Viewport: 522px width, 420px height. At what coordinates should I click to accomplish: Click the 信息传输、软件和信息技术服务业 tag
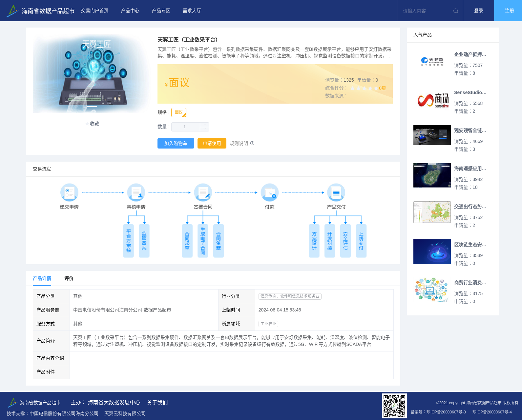click(x=290, y=296)
